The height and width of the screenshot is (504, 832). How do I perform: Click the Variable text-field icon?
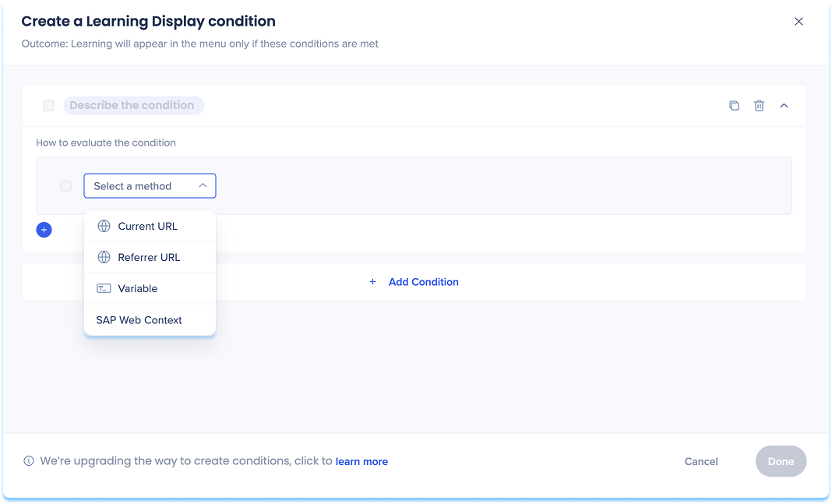[104, 288]
